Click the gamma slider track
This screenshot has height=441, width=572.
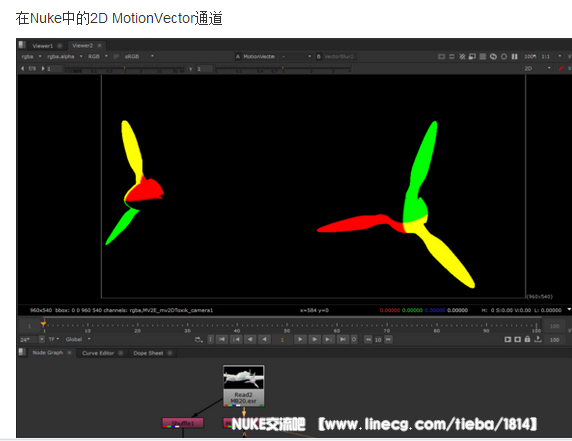[283, 69]
